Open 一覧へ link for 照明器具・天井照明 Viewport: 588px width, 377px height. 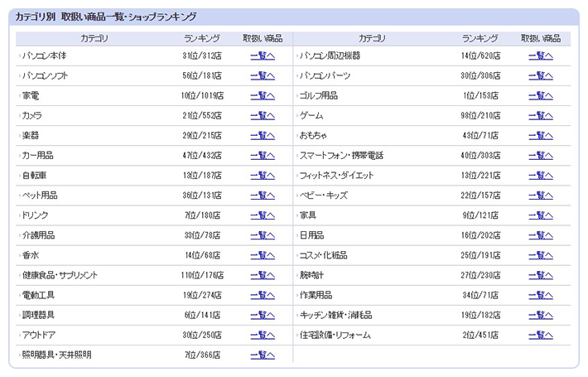click(263, 355)
